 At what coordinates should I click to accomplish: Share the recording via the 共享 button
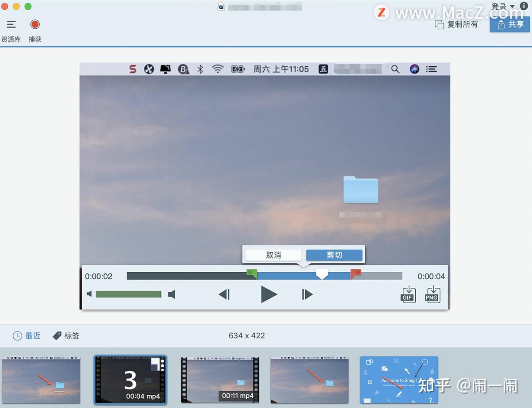509,25
